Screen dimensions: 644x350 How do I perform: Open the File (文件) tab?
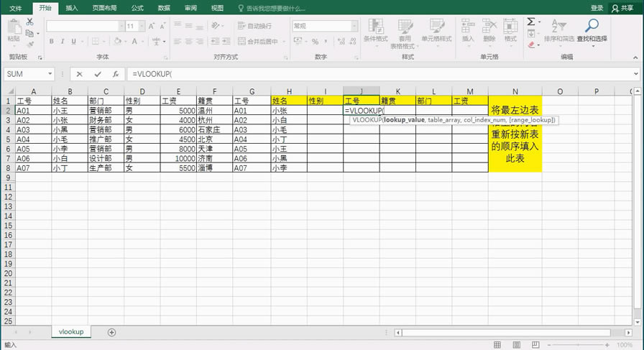pos(15,8)
